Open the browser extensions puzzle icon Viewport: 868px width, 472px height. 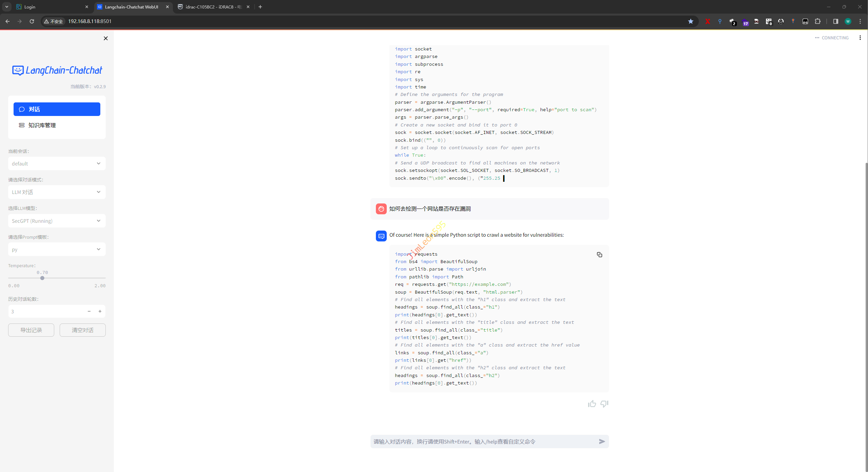coord(817,21)
